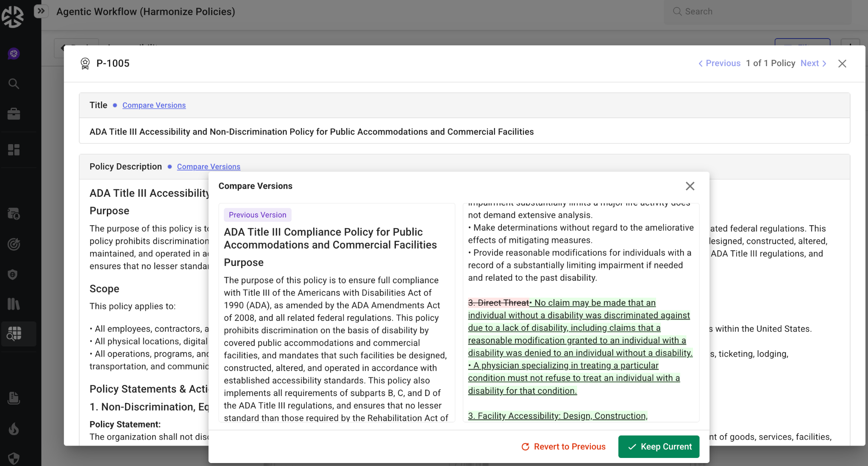The image size is (868, 466).
Task: Expand the sidebar with double-chevron button
Action: coord(41,11)
